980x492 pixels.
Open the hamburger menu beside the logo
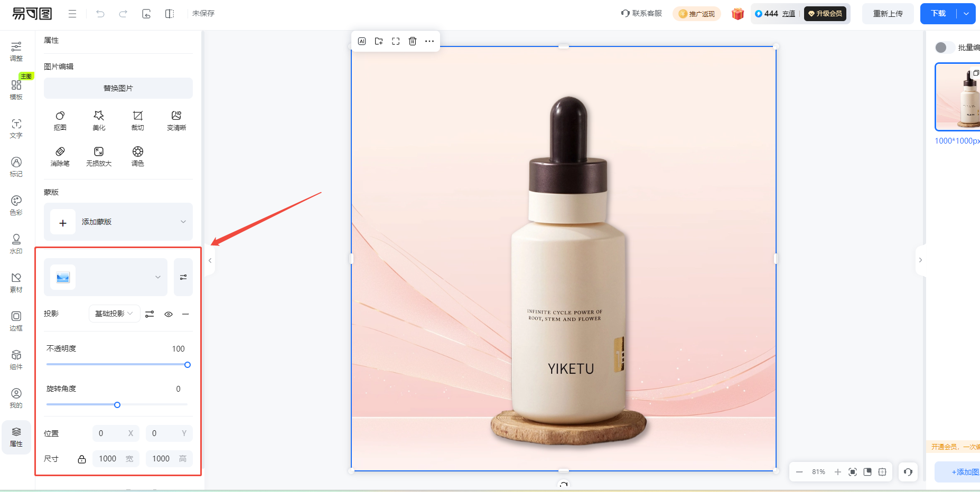(72, 14)
